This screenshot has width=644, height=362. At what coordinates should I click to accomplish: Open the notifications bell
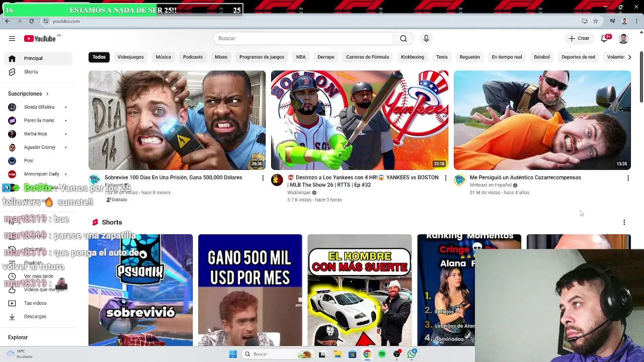[x=605, y=38]
